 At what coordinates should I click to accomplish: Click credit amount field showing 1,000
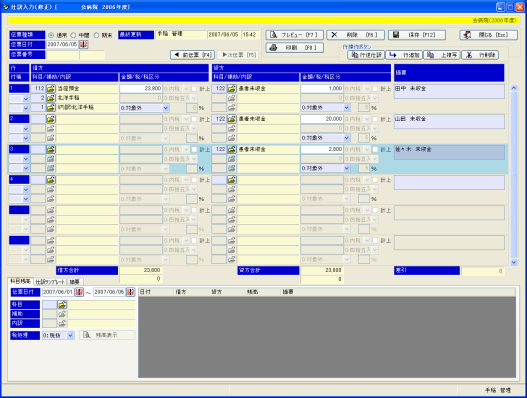pyautogui.click(x=322, y=89)
